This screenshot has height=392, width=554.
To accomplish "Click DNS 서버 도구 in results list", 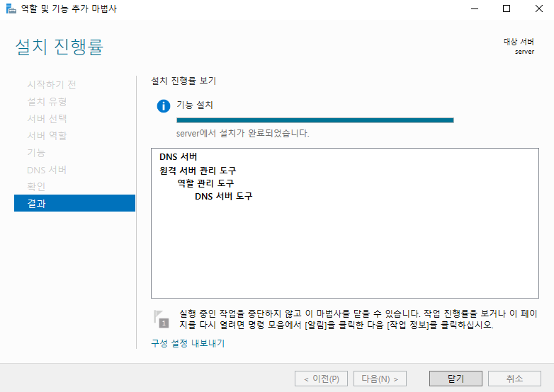I will point(223,196).
